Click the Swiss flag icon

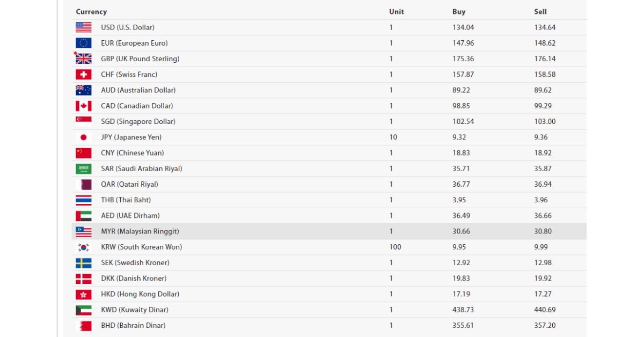pyautogui.click(x=83, y=74)
